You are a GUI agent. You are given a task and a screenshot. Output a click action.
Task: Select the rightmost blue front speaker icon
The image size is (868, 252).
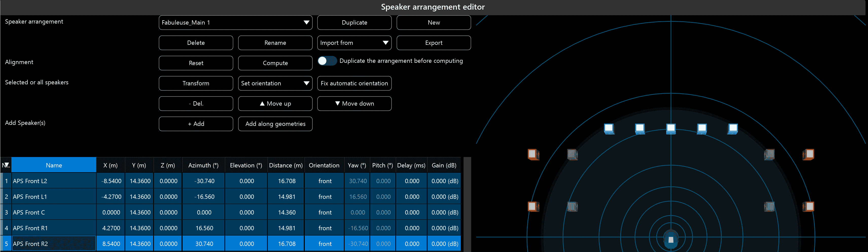pyautogui.click(x=733, y=128)
